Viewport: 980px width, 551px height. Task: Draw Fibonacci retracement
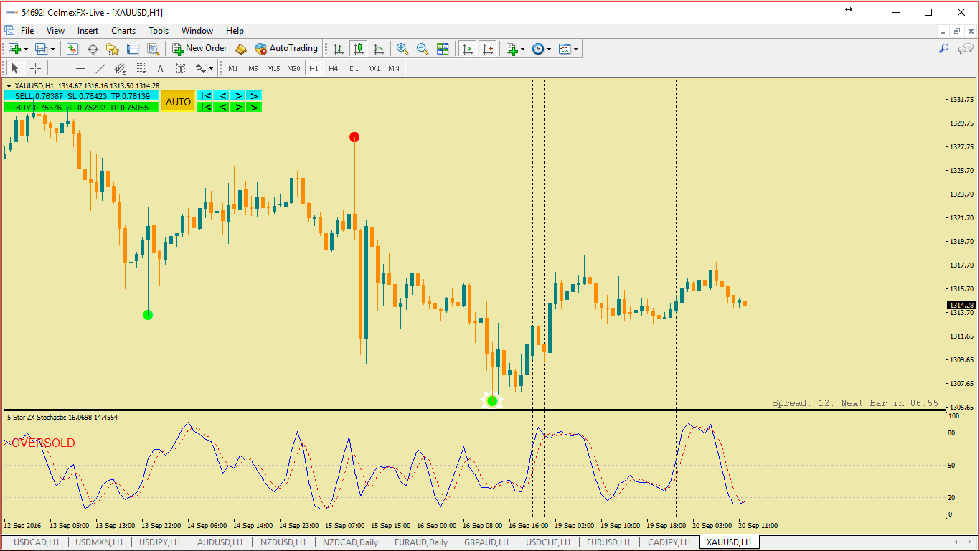141,69
